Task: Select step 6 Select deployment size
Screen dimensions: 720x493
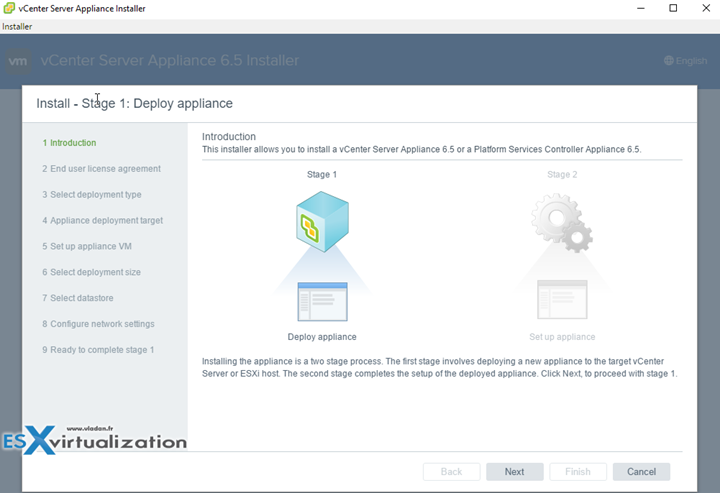Action: tap(91, 272)
